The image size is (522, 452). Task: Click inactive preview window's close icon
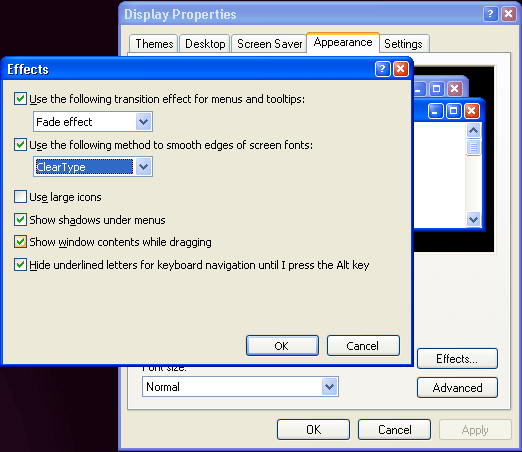[455, 89]
